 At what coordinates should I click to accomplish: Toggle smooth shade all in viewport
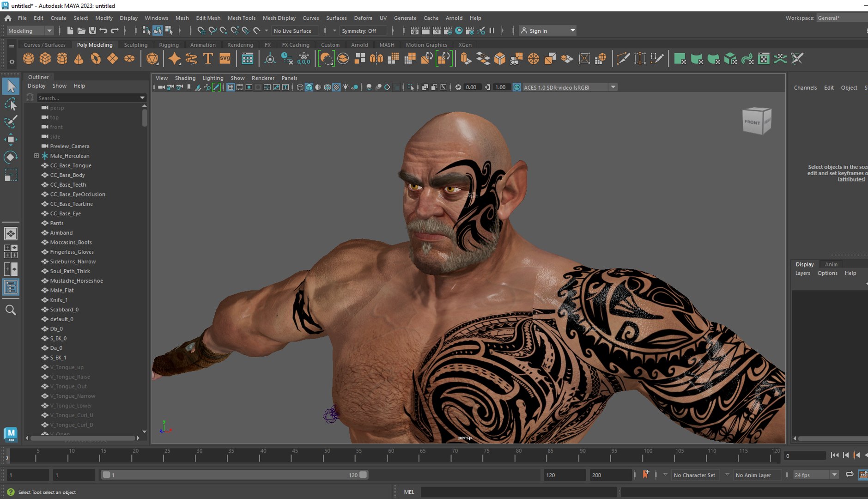pos(309,87)
